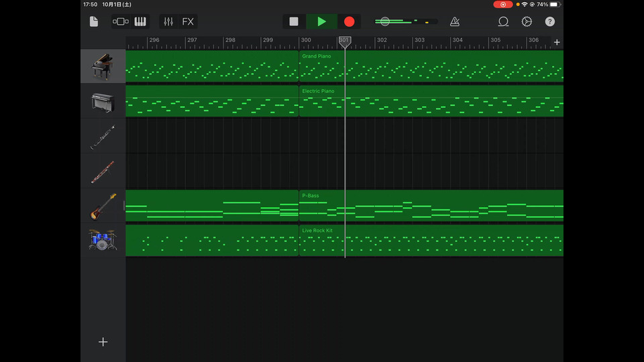Open the keyboard instrument view
The image size is (644, 362).
pyautogui.click(x=140, y=21)
